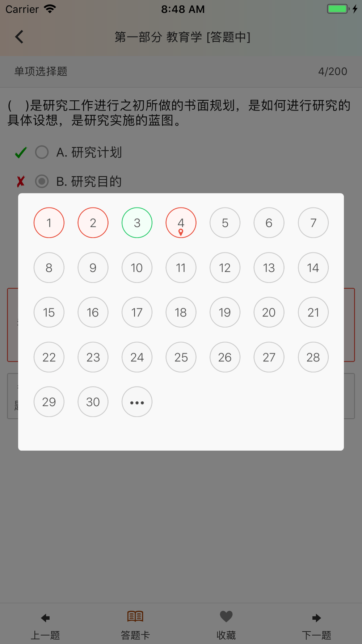Select radio option B. 研究目的
This screenshot has height=644, width=362.
tap(42, 181)
